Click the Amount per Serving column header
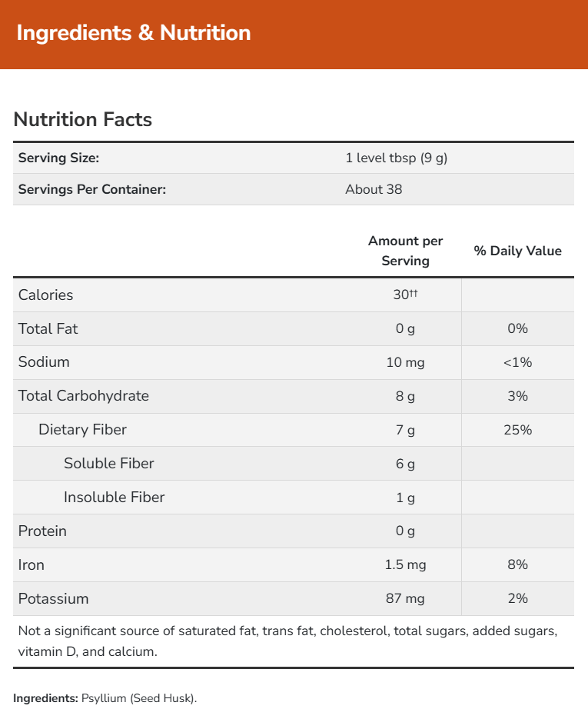This screenshot has width=588, height=719. (405, 251)
